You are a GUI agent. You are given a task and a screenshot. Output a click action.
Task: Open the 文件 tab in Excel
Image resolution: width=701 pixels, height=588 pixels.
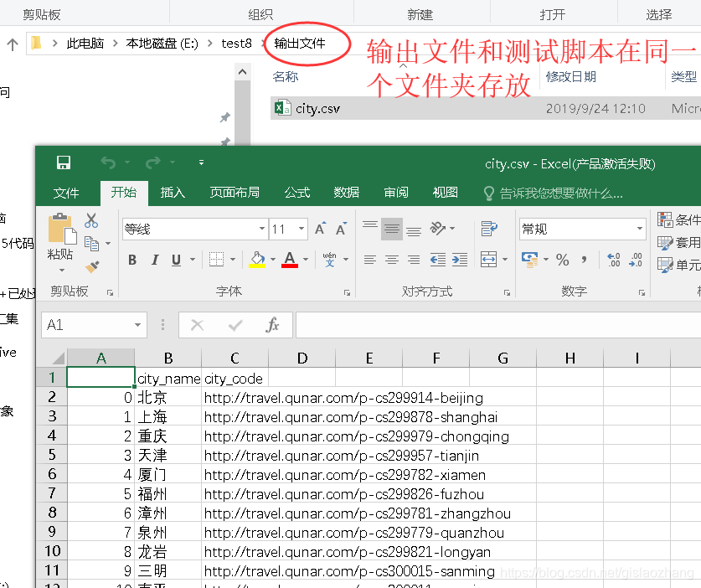[x=66, y=193]
